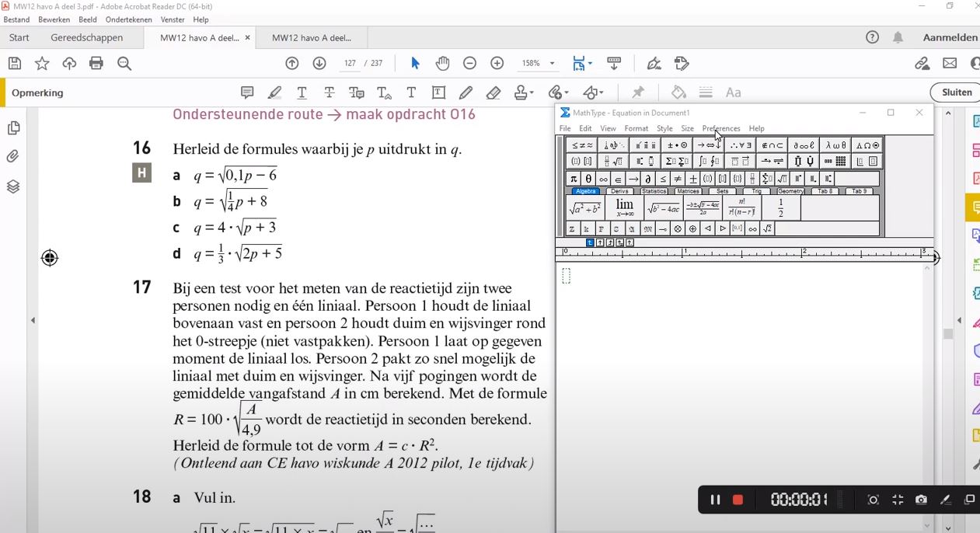980x533 pixels.
Task: Open the Format menu in MathType
Action: coord(636,128)
